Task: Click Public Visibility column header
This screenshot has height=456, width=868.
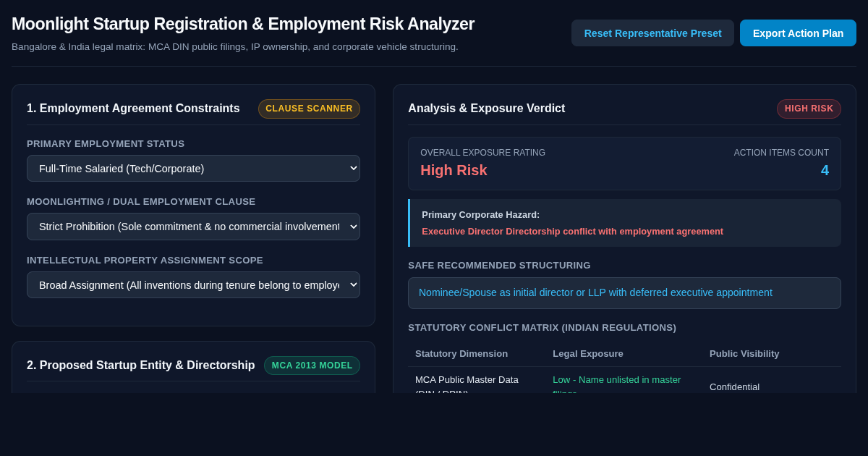Action: click(744, 354)
